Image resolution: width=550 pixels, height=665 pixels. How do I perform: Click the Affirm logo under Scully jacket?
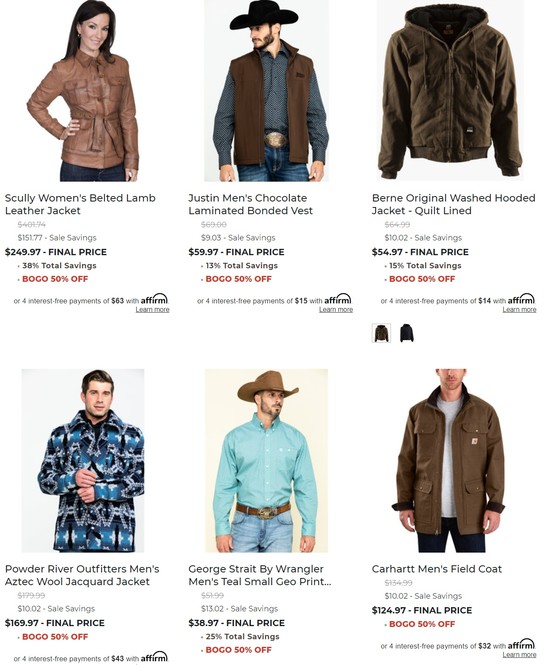[154, 299]
